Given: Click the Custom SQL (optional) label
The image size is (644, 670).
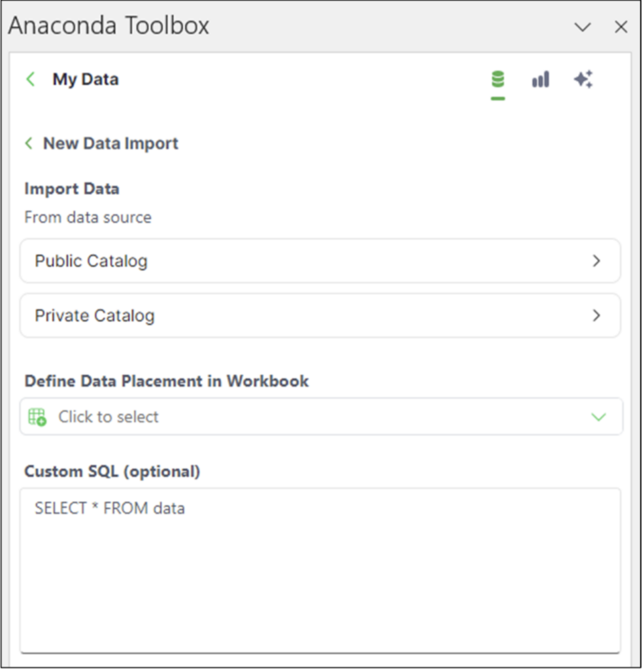Looking at the screenshot, I should coord(112,471).
